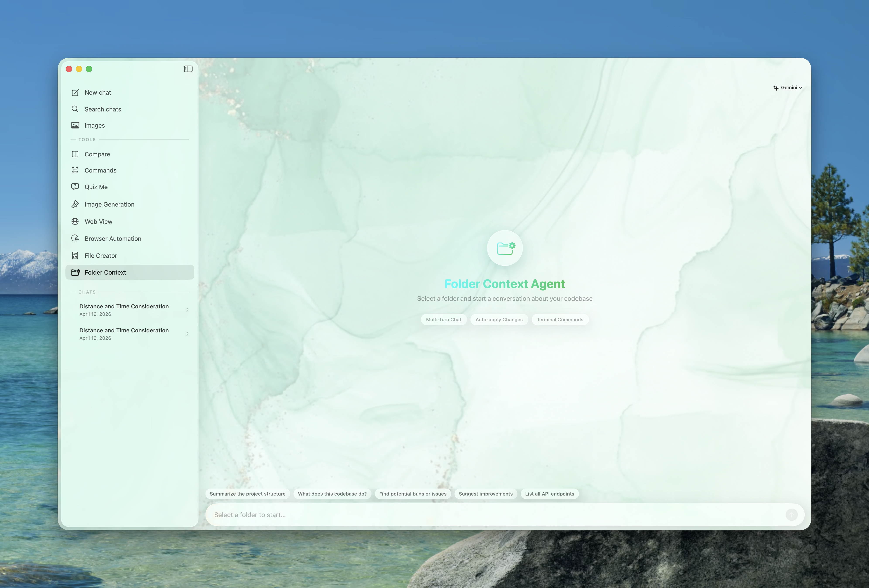Minimize the window with yellow button
Screen dimensions: 869x588
click(x=79, y=69)
